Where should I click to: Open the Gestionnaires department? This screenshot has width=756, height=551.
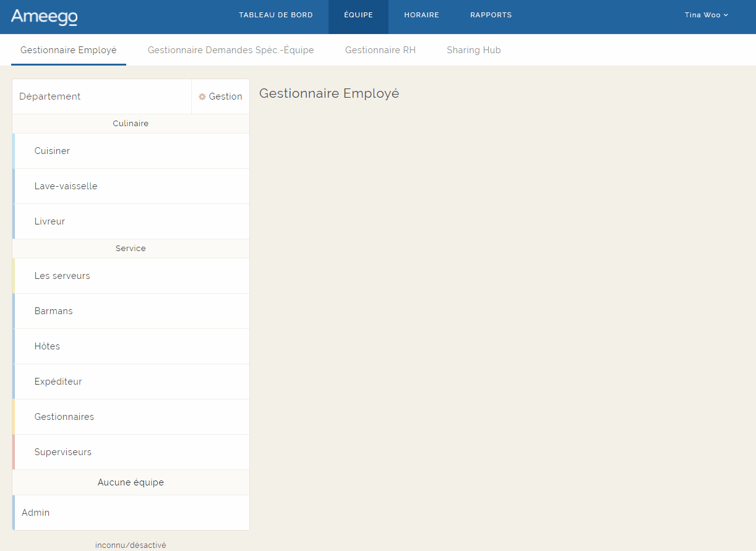click(x=64, y=417)
